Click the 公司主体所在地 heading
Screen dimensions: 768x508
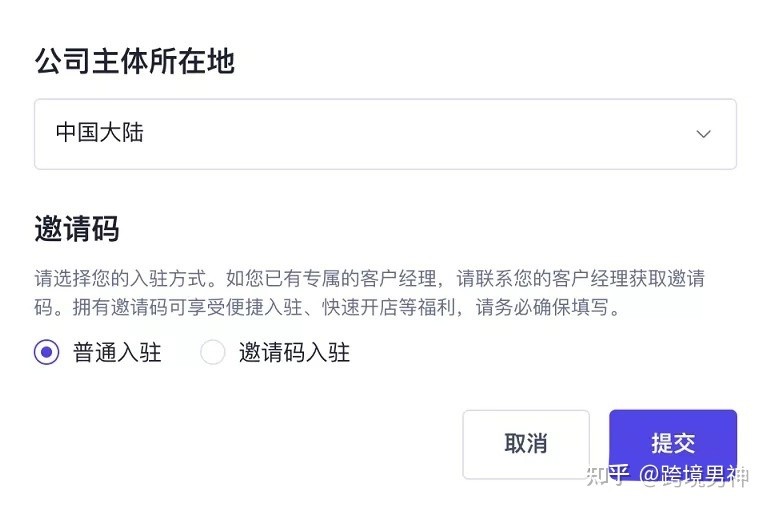pyautogui.click(x=135, y=62)
